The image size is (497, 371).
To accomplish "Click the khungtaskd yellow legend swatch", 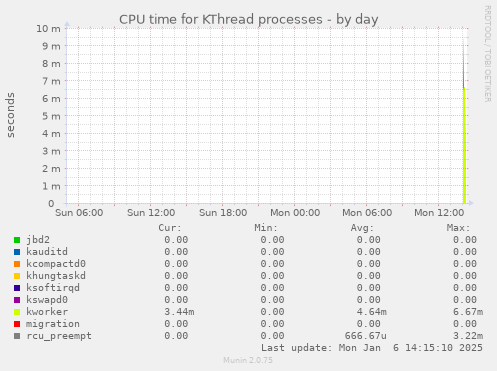I will click(x=17, y=276).
